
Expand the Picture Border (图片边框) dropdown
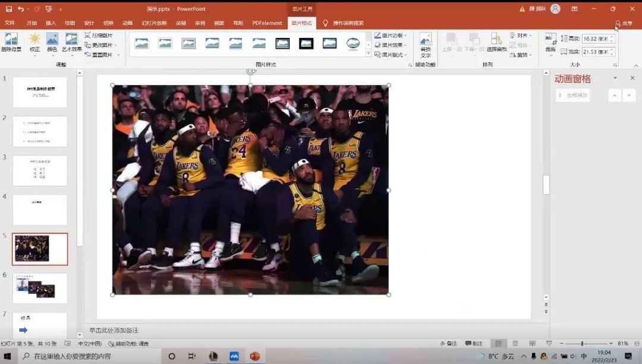pyautogui.click(x=391, y=36)
